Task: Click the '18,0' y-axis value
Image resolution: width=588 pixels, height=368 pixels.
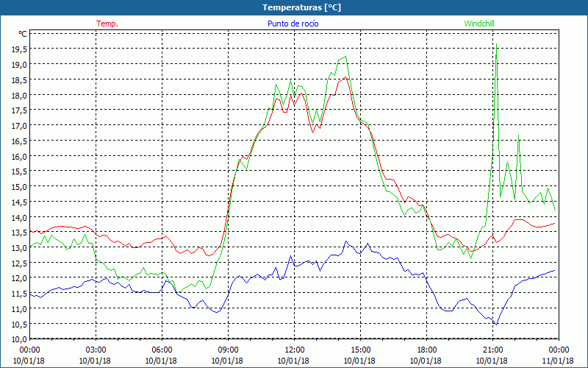Action: [20, 96]
